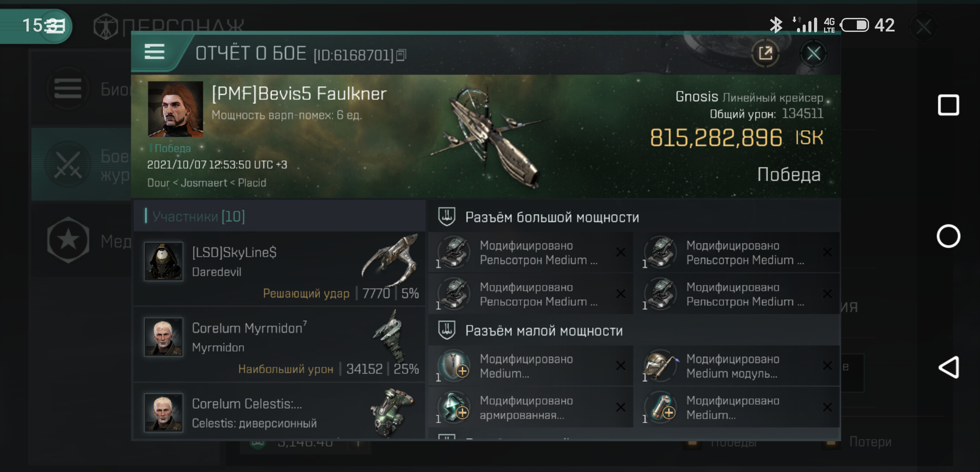The height and width of the screenshot is (472, 980).
Task: Close the battle report window
Action: tap(813, 53)
